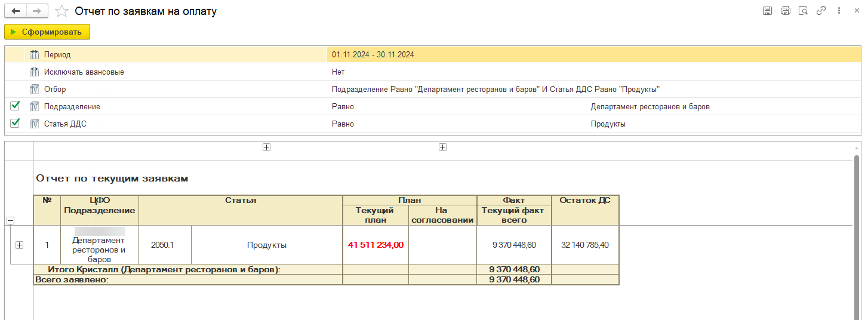
Task: Select Равно comparison in Статья ДДС row
Action: click(x=343, y=124)
